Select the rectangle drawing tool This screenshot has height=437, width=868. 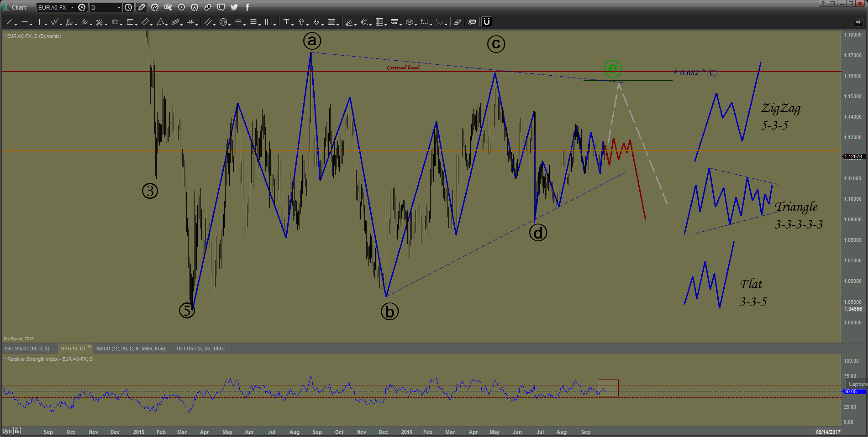coord(130,22)
